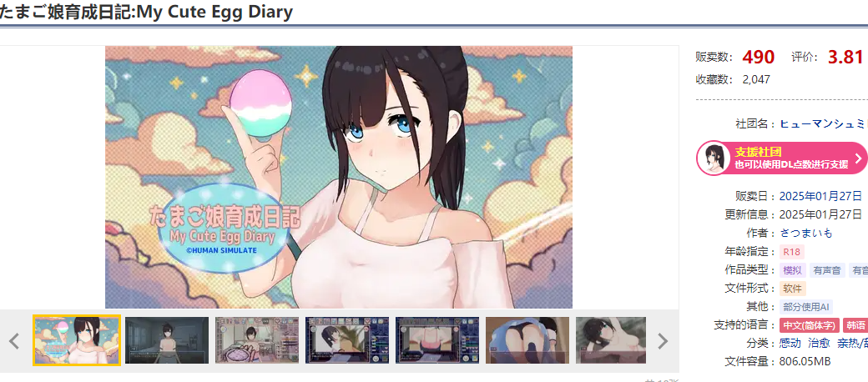Open the fifth thumbnail in the strip
The width and height of the screenshot is (868, 382).
[437, 340]
